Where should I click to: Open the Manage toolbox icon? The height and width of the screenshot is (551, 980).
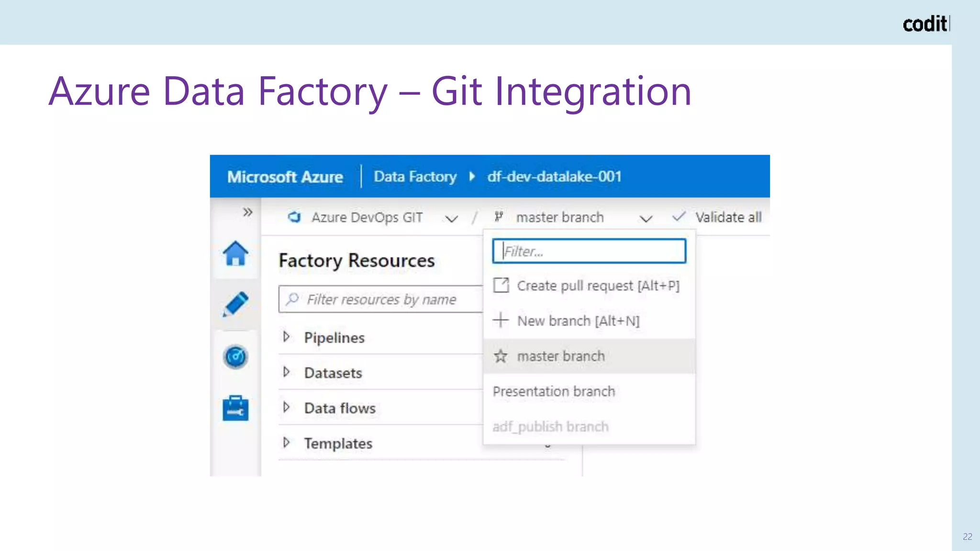[x=235, y=408]
